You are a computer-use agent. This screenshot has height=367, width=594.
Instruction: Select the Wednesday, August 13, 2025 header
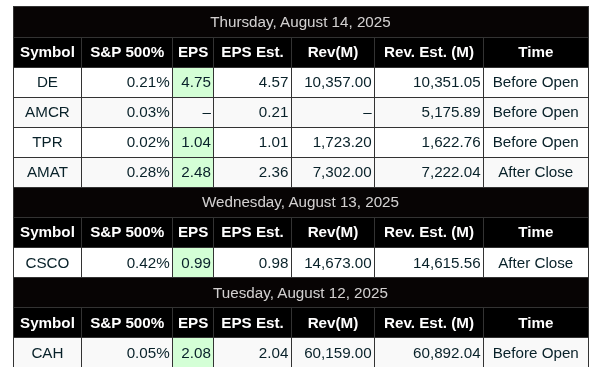[x=301, y=202]
